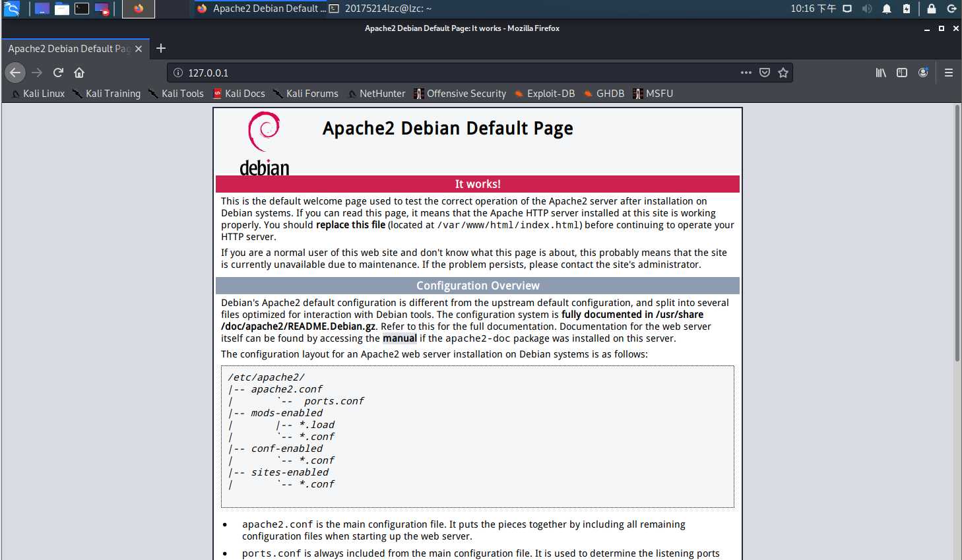Click the /etc/apache2/ line in the tree
Viewport: 962px width, 560px height.
pyautogui.click(x=267, y=377)
